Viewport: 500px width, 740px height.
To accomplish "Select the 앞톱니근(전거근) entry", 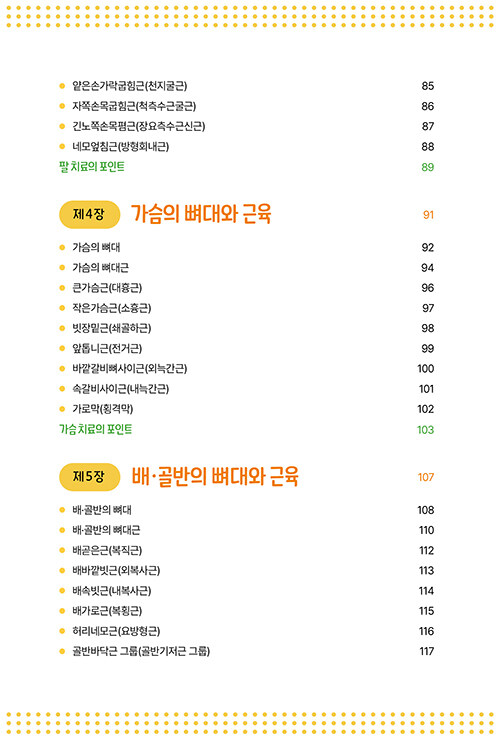I will click(x=107, y=348).
